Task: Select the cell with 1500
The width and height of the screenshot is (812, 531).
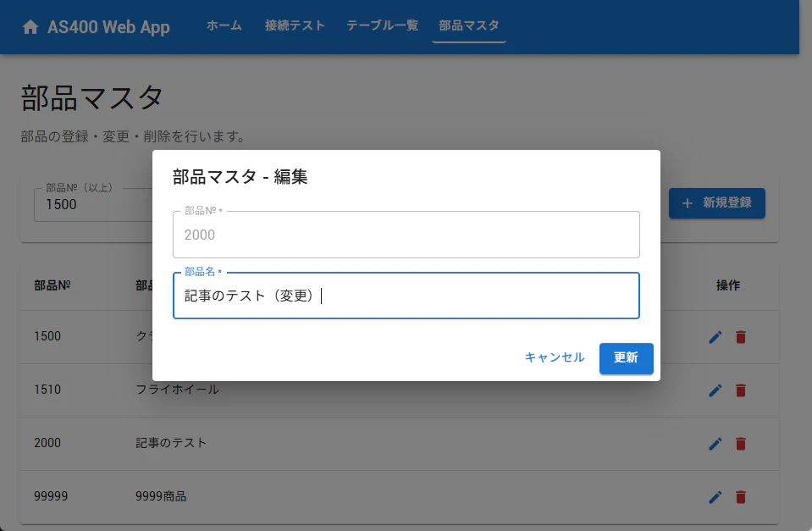Action: pyautogui.click(x=47, y=336)
